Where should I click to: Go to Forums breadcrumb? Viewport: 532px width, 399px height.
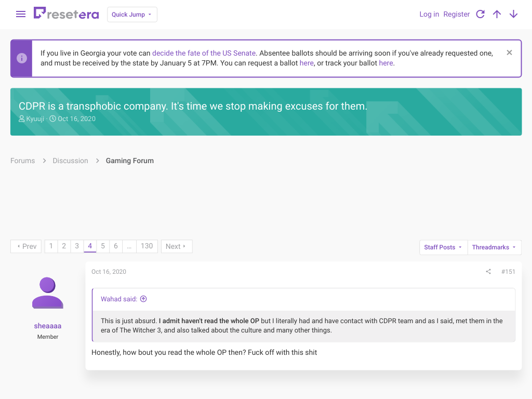[22, 161]
